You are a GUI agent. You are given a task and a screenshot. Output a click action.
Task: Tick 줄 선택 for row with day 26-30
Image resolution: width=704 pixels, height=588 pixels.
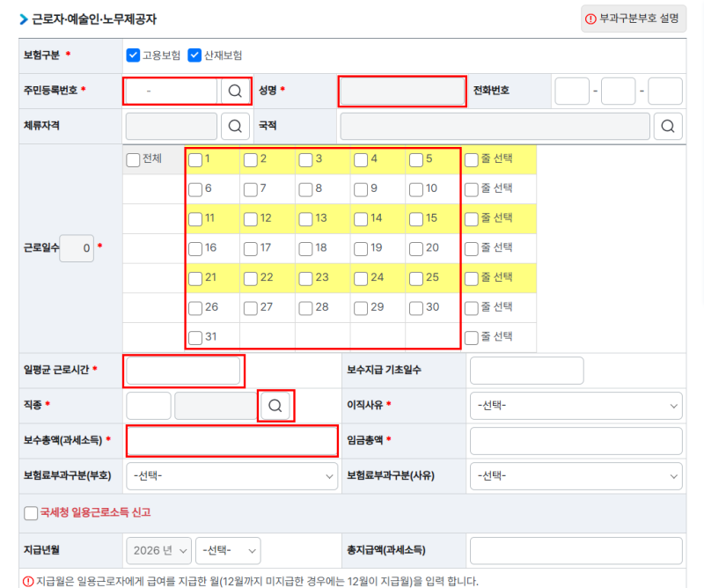pos(472,308)
